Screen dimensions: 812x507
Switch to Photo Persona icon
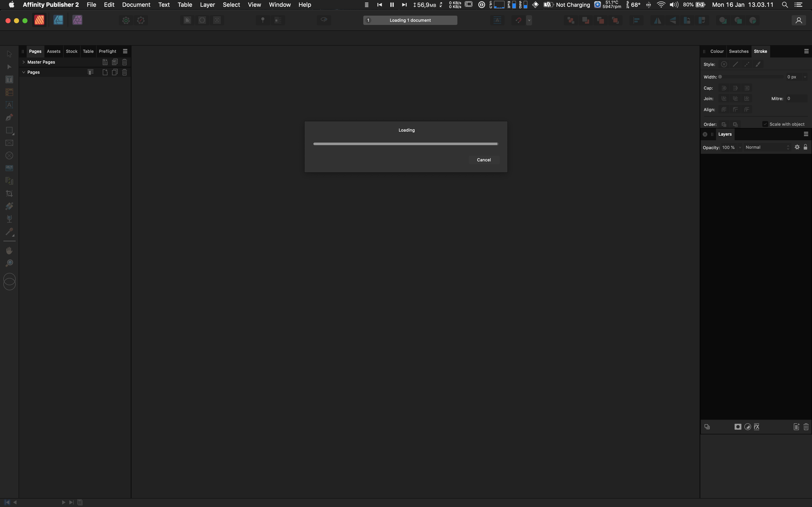[77, 20]
